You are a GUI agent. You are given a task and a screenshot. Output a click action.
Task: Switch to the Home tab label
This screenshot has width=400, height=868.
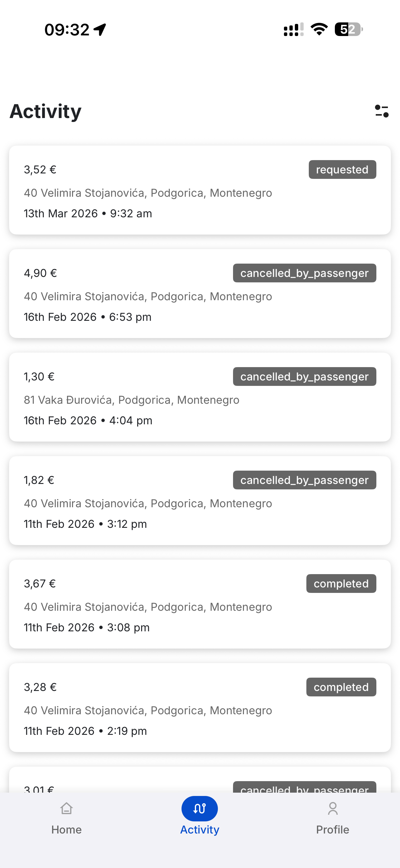pos(66,830)
